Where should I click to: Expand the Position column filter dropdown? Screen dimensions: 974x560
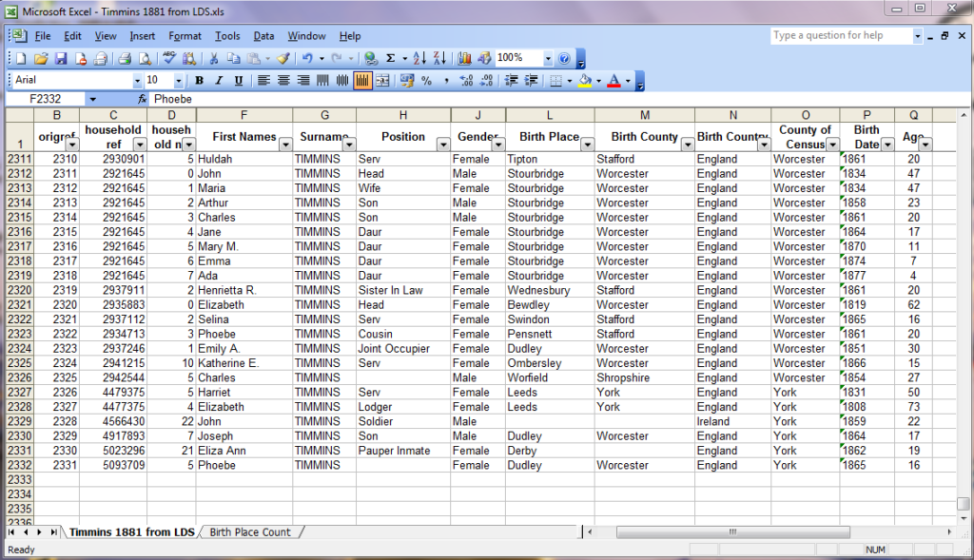[x=442, y=145]
